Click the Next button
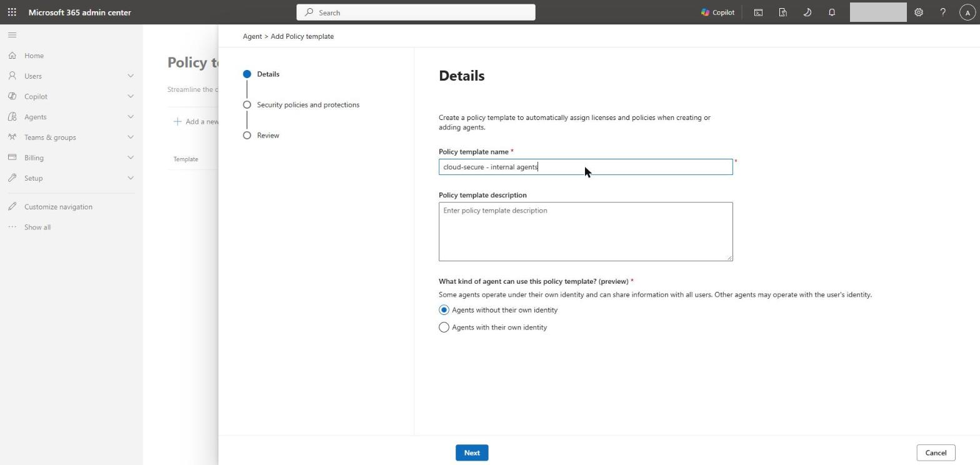The image size is (980, 465). coord(472,453)
